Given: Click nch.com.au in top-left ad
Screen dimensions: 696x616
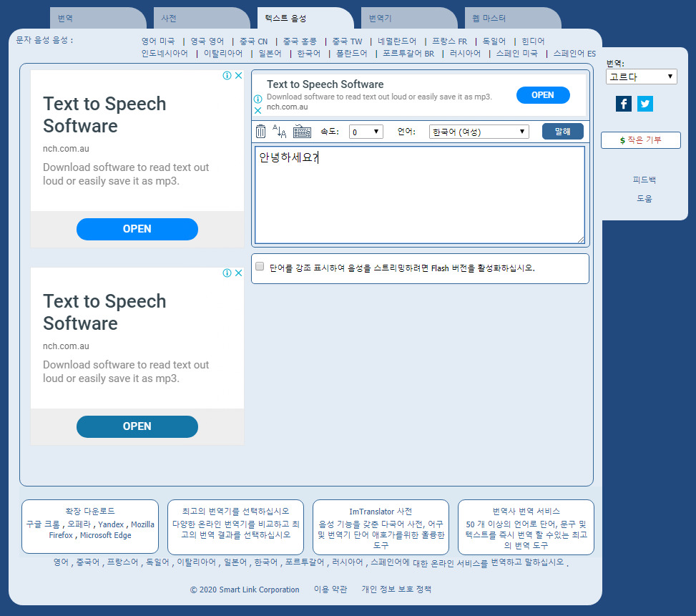Looking at the screenshot, I should click(x=66, y=149).
